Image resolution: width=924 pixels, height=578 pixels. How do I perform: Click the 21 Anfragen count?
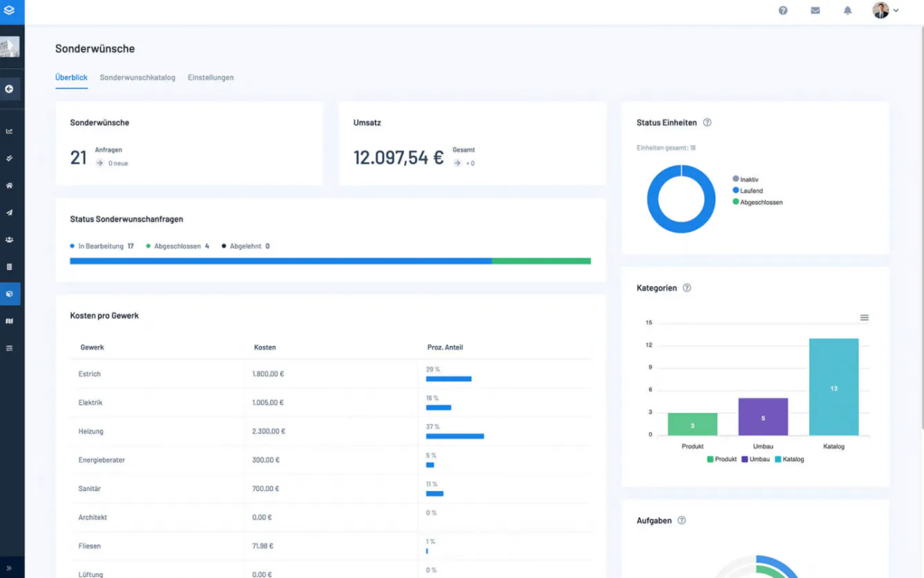[78, 157]
